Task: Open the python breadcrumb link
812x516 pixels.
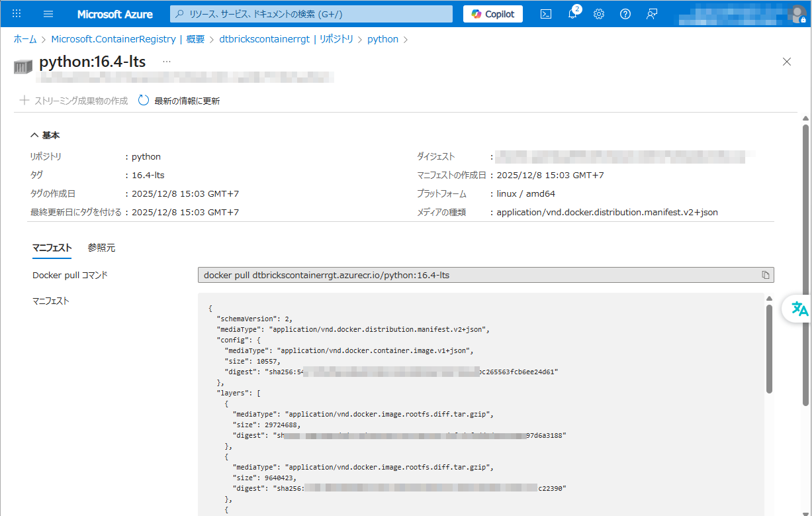Action: pos(383,39)
